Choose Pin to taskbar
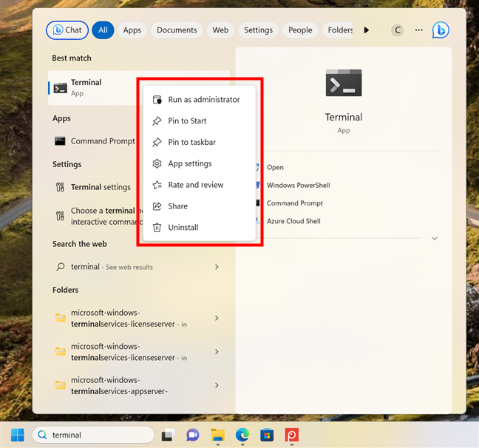Image resolution: width=479 pixels, height=448 pixels. pos(199,142)
